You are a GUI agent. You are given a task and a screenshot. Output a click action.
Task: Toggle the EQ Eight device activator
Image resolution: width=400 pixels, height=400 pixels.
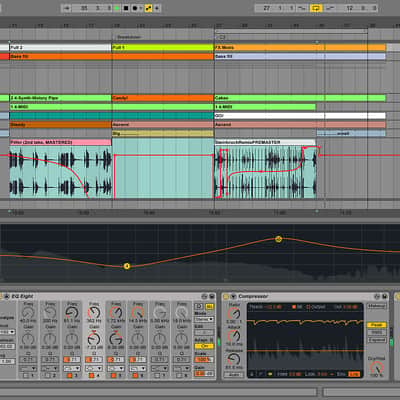click(x=1, y=296)
